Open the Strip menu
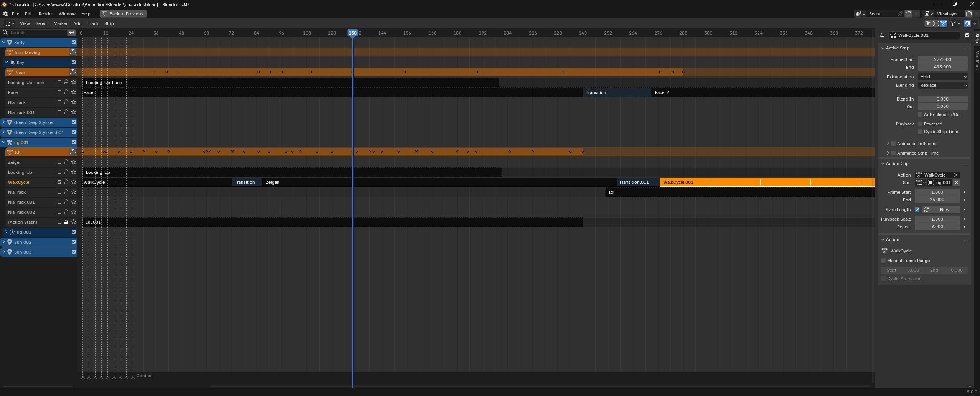The height and width of the screenshot is (396, 980). [x=109, y=23]
